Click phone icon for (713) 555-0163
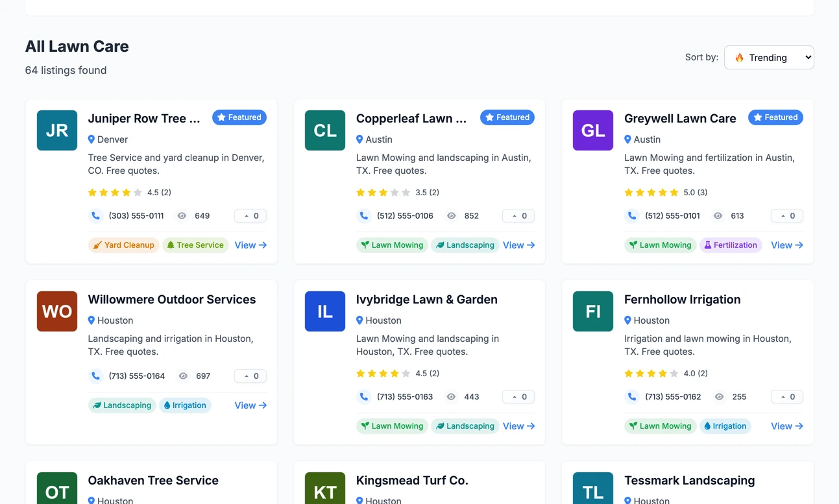839x504 pixels. [x=364, y=397]
